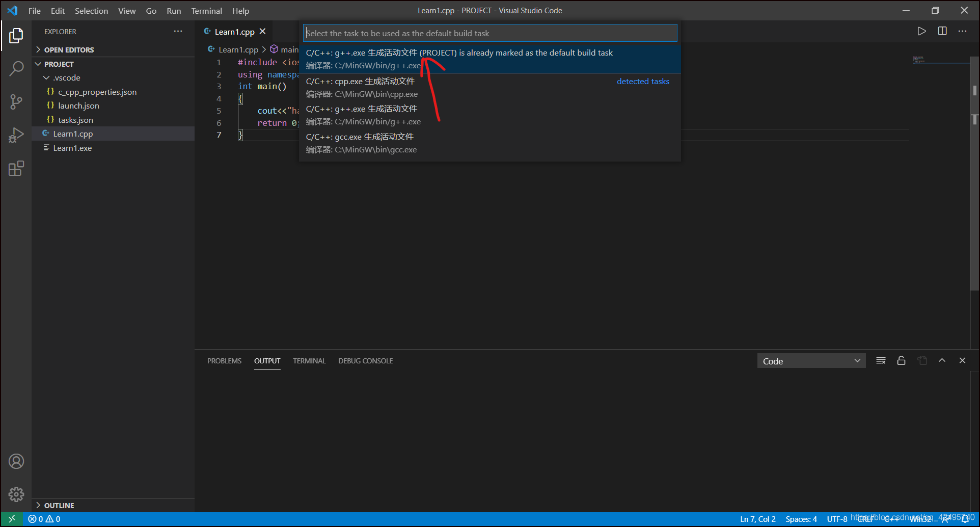Open the View menu
This screenshot has width=980, height=527.
(x=127, y=11)
